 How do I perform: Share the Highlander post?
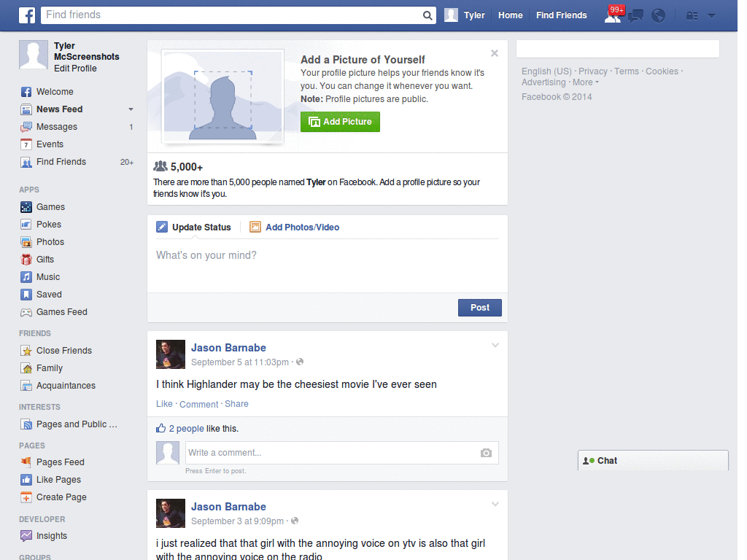[x=236, y=404]
